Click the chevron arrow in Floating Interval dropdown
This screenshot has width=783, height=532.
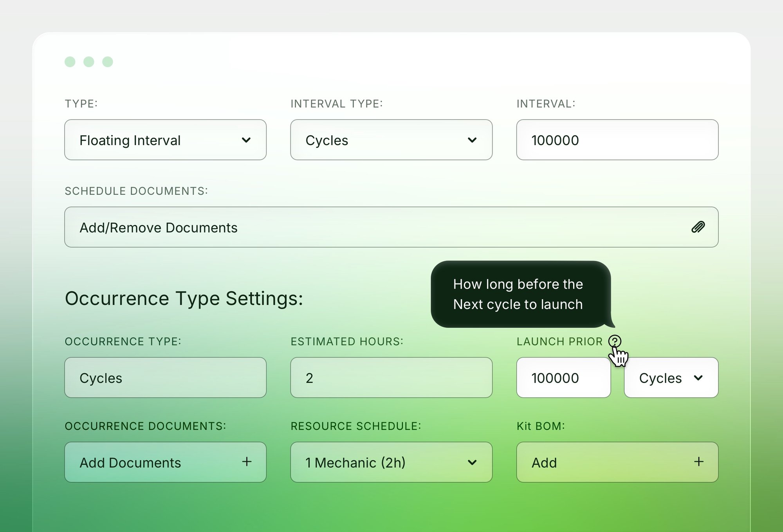point(246,140)
